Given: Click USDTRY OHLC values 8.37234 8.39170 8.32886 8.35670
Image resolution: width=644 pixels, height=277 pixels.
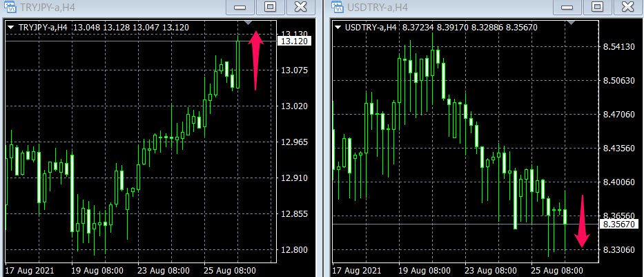Looking at the screenshot, I should [x=469, y=28].
